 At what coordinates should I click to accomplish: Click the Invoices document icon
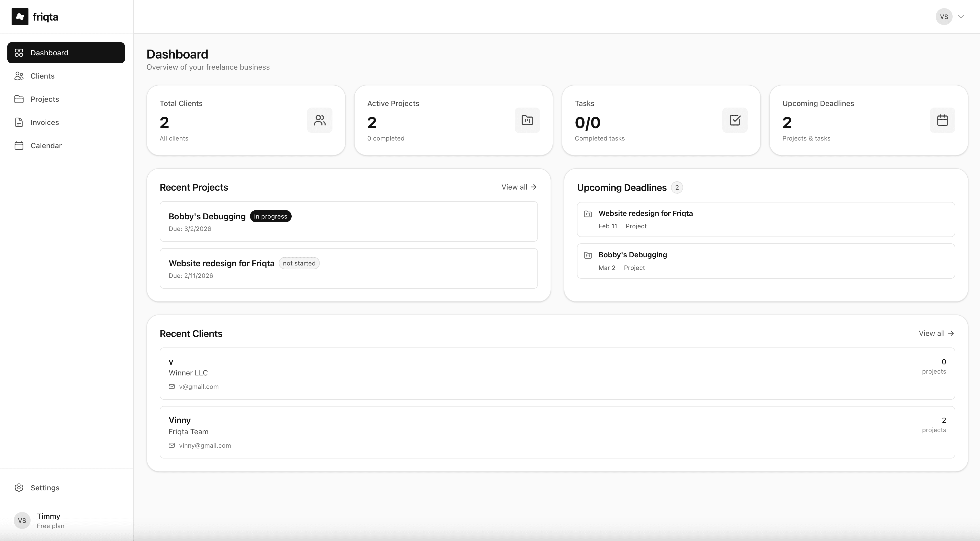tap(19, 122)
